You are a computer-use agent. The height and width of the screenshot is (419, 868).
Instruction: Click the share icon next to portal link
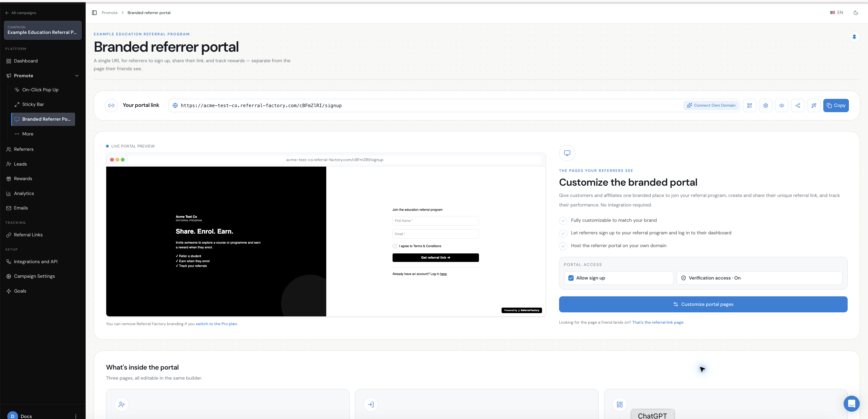click(x=798, y=105)
